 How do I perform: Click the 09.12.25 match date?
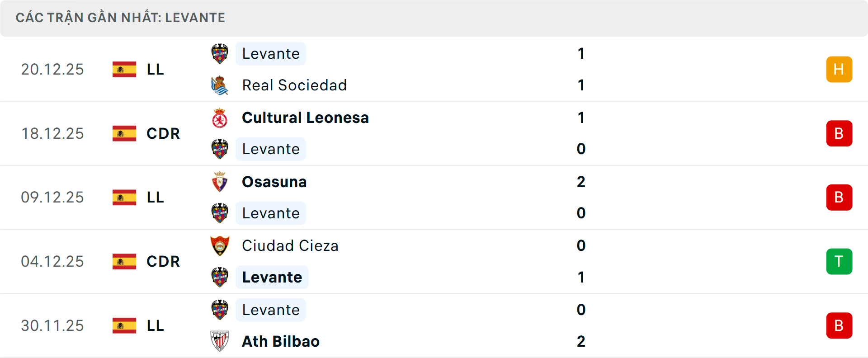tap(52, 198)
